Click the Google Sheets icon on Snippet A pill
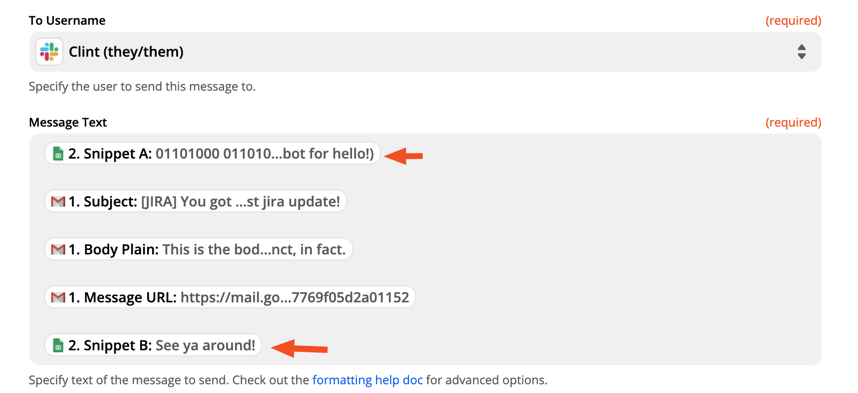This screenshot has height=393, width=858. (58, 154)
